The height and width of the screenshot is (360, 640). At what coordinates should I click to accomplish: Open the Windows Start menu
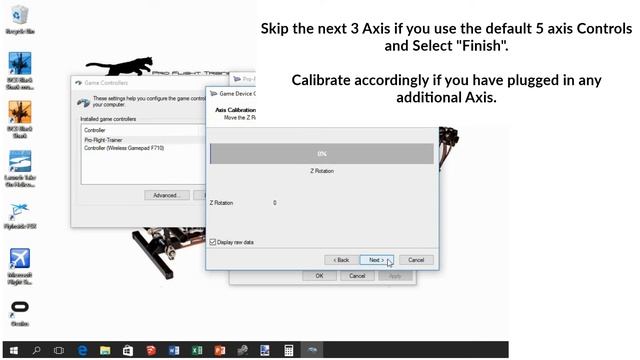(x=13, y=350)
